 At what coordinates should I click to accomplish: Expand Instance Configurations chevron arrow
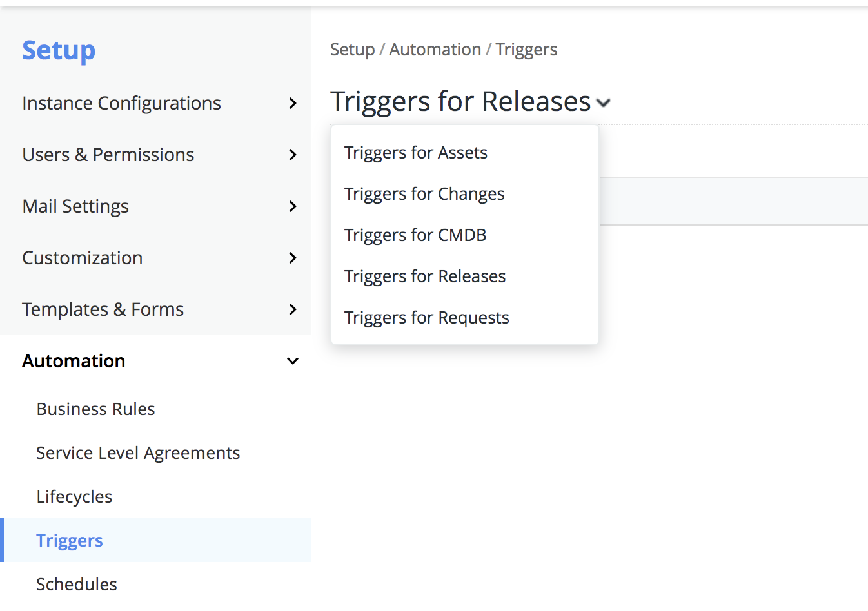[x=293, y=103]
